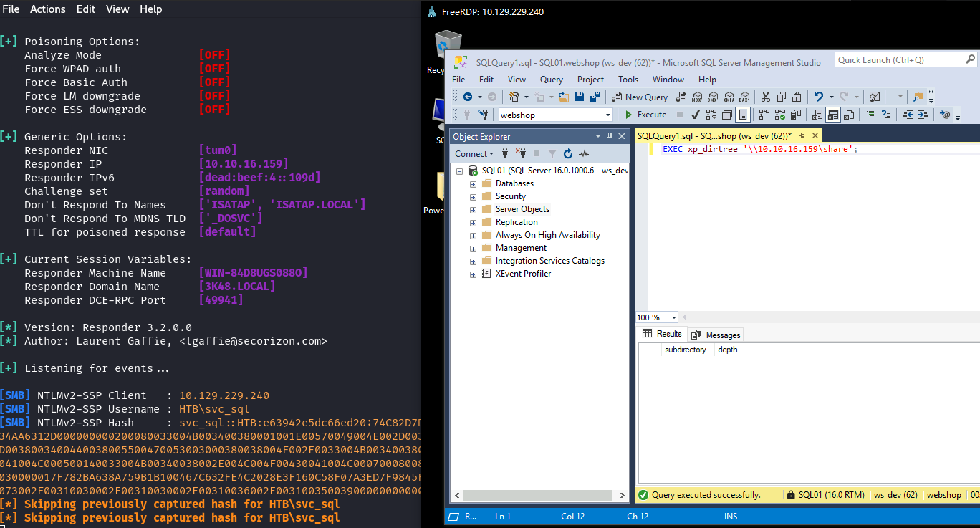Select the XEvent Profiler tree item
The height and width of the screenshot is (528, 980).
click(x=524, y=274)
